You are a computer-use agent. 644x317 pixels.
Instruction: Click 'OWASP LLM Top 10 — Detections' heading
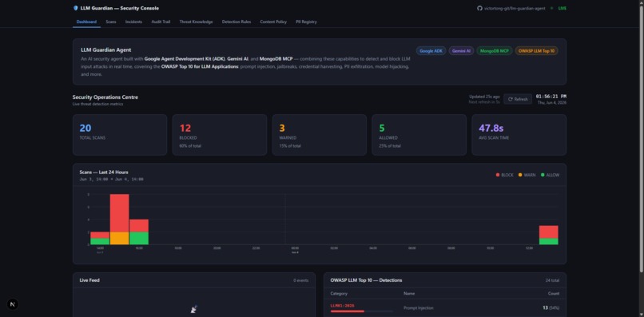[x=367, y=280]
